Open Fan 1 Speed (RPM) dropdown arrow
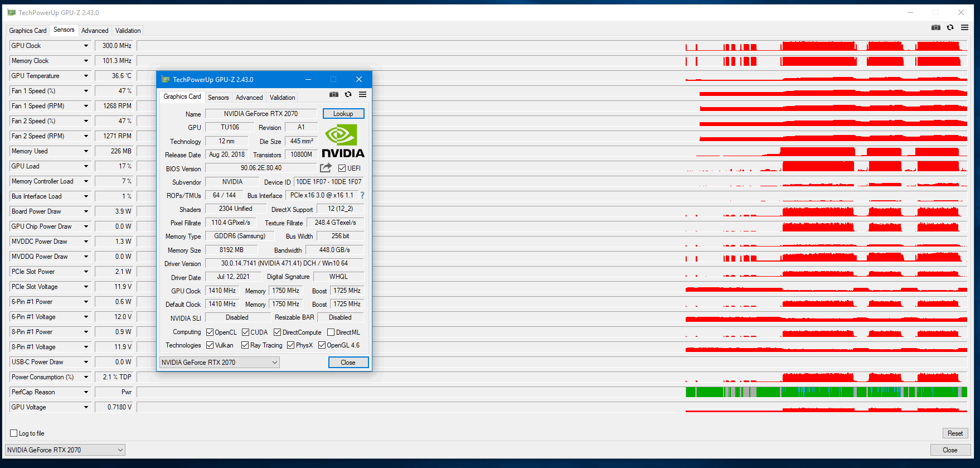 tap(86, 106)
